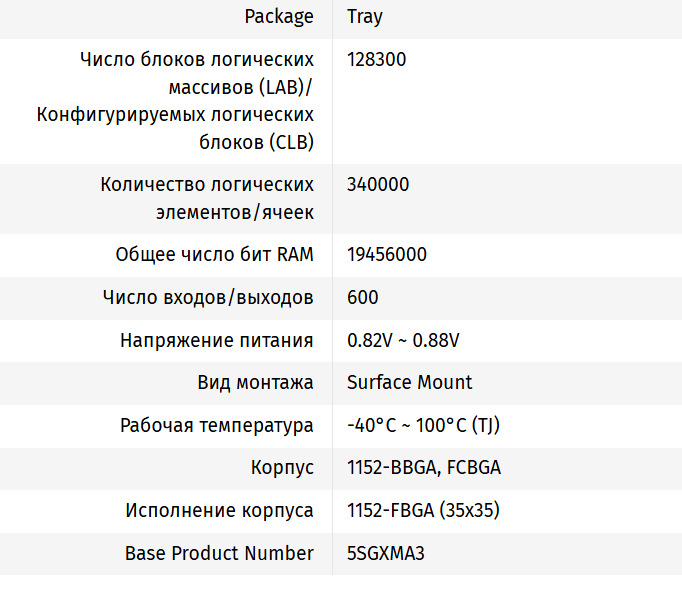682x595 pixels.
Task: Select the voltage value 0.82V ~ 0.88V
Action: 403,341
